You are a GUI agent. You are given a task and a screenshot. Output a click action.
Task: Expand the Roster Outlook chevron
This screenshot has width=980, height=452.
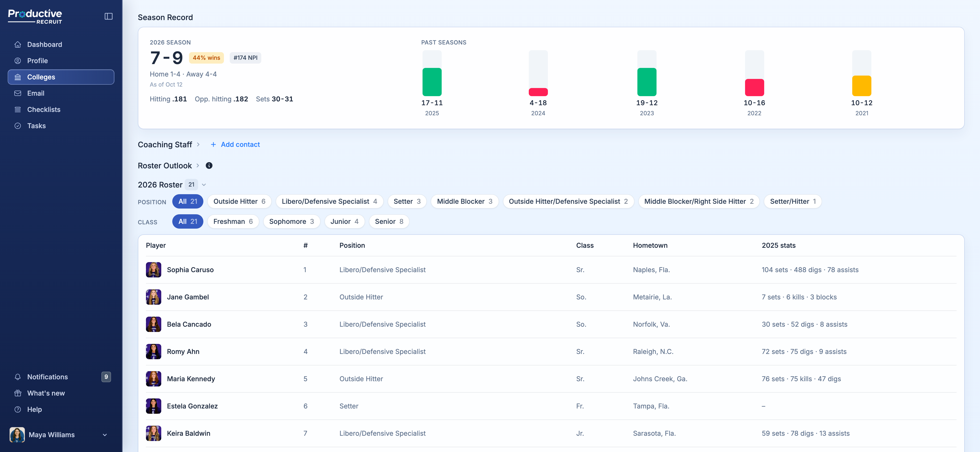click(198, 166)
